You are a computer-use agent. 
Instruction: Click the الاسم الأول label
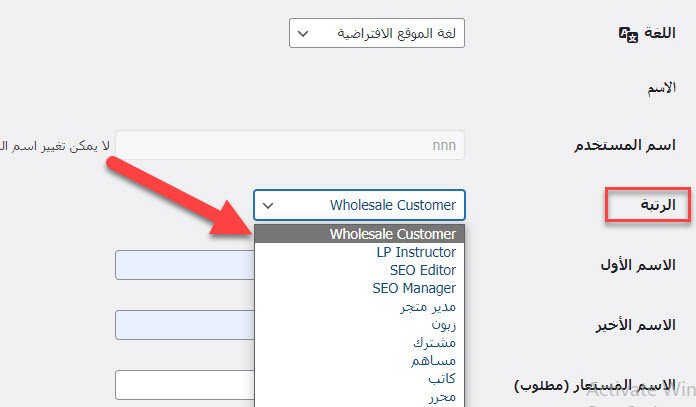click(x=638, y=265)
